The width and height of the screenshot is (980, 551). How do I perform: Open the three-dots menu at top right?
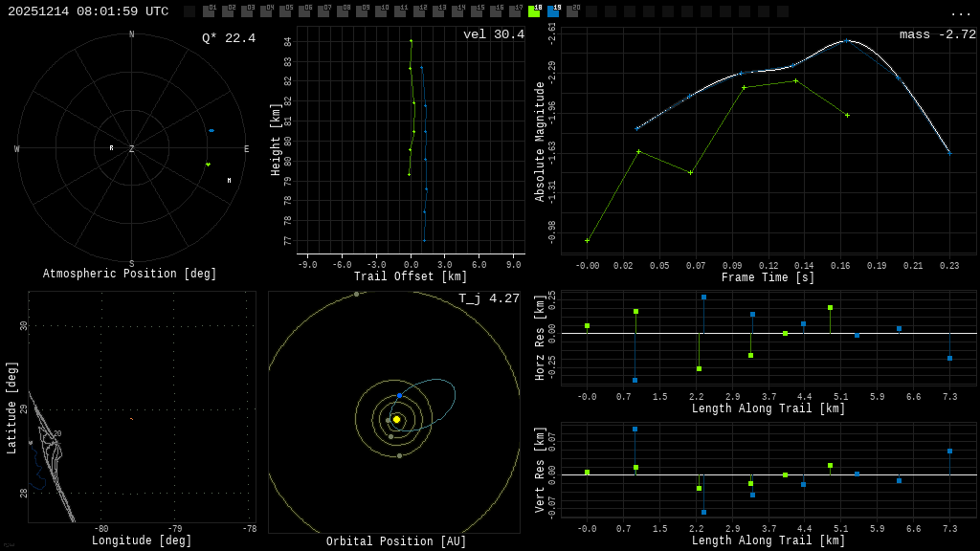(x=960, y=12)
